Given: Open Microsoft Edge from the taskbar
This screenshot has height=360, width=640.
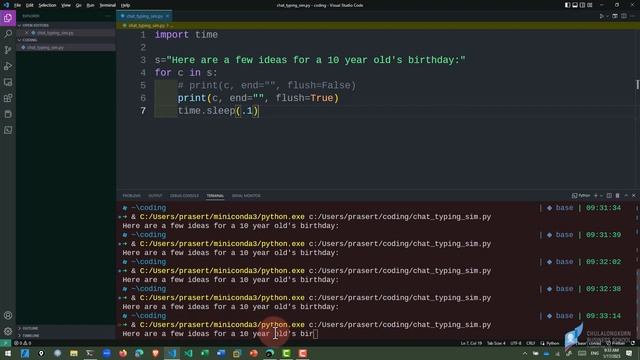Looking at the screenshot, I should [x=139, y=353].
